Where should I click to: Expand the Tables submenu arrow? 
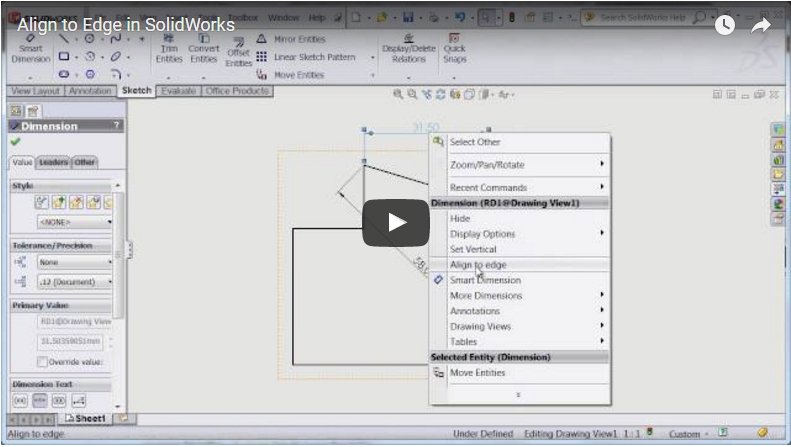pyautogui.click(x=602, y=341)
